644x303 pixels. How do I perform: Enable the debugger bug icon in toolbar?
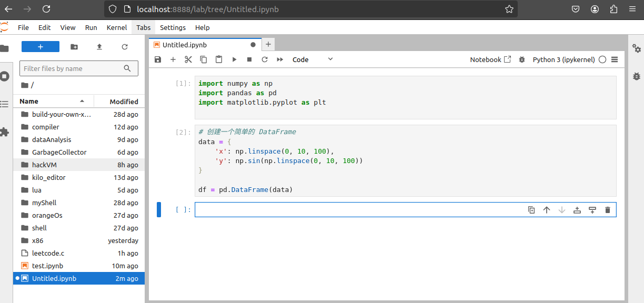point(522,59)
